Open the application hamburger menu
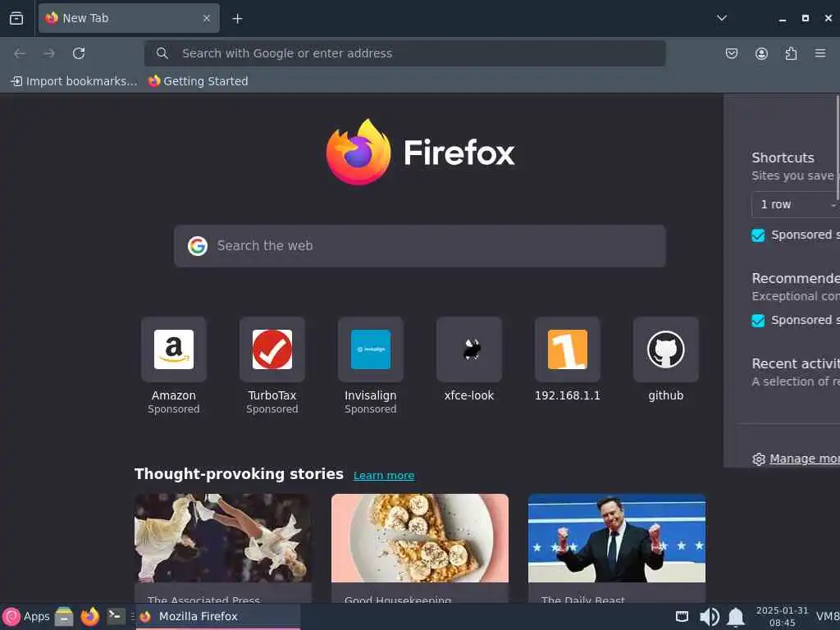This screenshot has height=630, width=840. point(820,53)
